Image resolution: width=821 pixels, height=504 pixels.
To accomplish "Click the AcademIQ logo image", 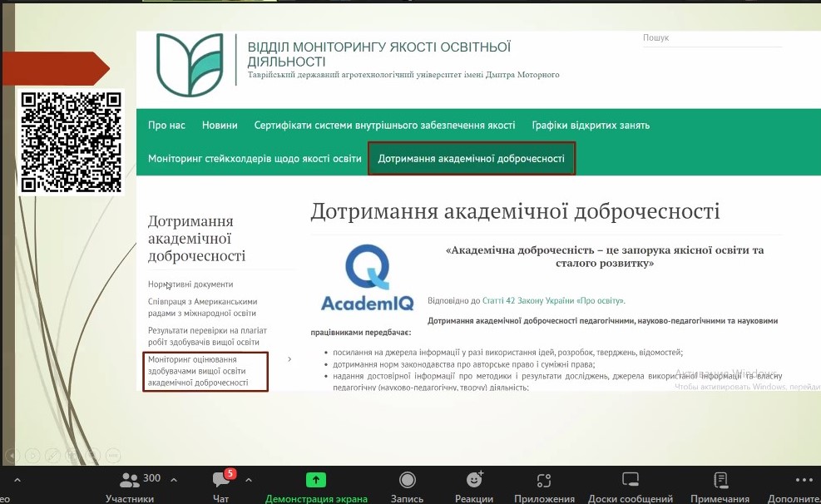I will click(x=368, y=278).
